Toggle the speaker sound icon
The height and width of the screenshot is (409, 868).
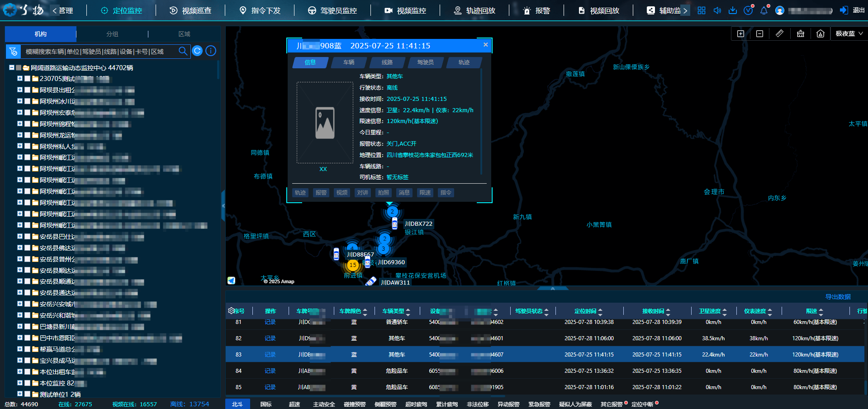tap(717, 10)
